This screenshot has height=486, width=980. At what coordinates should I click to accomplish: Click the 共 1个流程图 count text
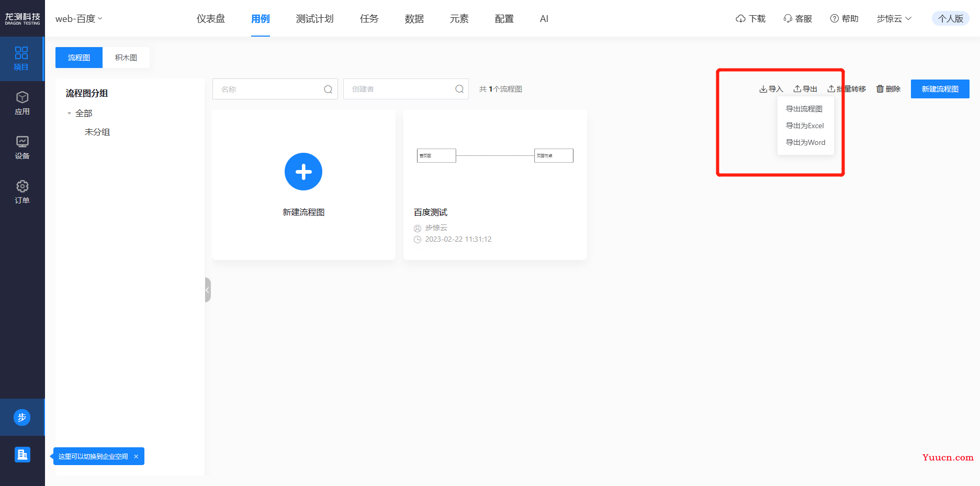[x=501, y=89]
